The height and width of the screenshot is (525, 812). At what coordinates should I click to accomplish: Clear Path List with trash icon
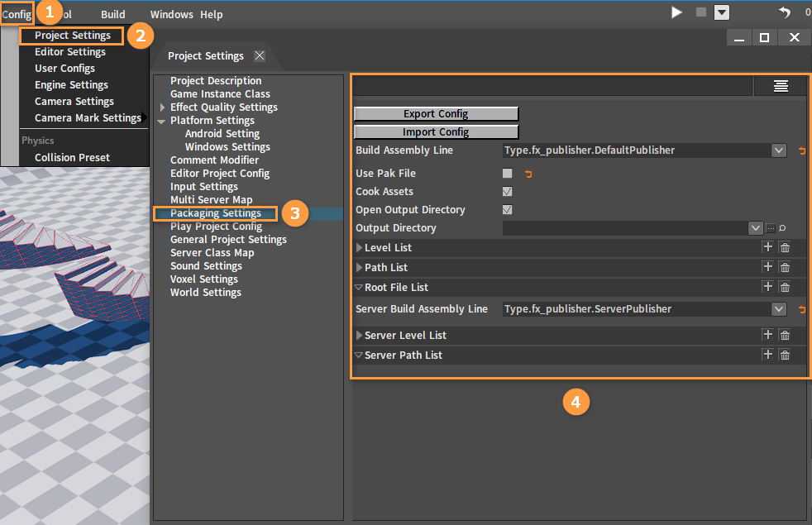pyautogui.click(x=785, y=267)
